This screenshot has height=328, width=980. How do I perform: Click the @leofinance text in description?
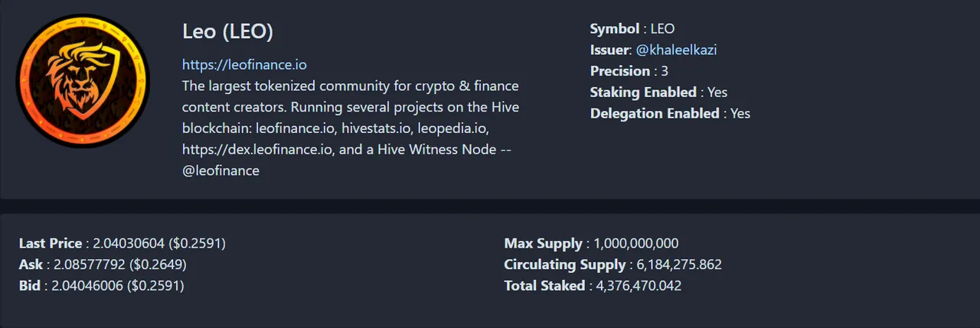[x=220, y=171]
